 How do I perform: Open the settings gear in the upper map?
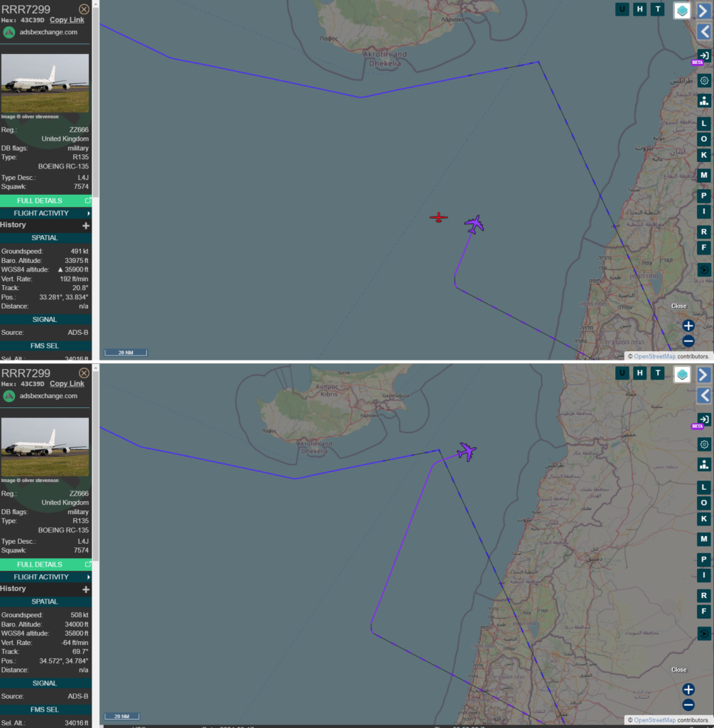pyautogui.click(x=704, y=81)
